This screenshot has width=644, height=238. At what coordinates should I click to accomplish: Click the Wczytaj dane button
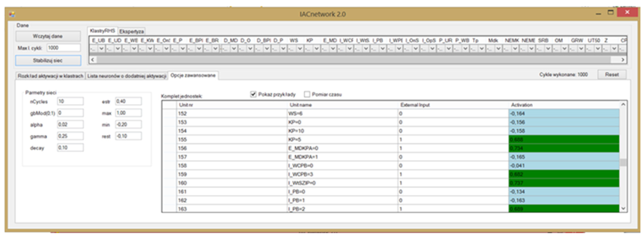[x=48, y=36]
